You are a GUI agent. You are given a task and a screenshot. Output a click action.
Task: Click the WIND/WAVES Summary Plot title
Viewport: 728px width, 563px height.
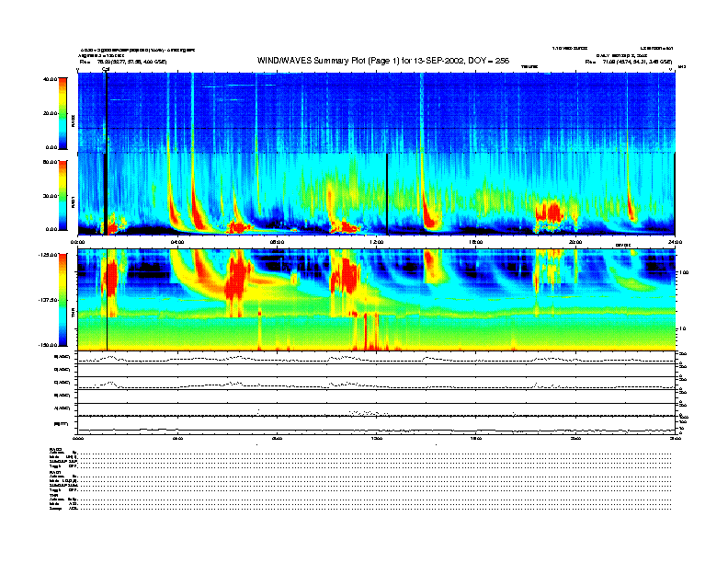383,61
